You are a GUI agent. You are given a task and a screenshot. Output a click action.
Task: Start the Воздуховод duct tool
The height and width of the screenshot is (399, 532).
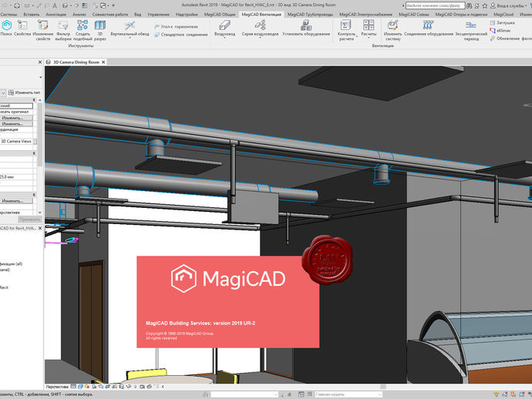pos(224,28)
